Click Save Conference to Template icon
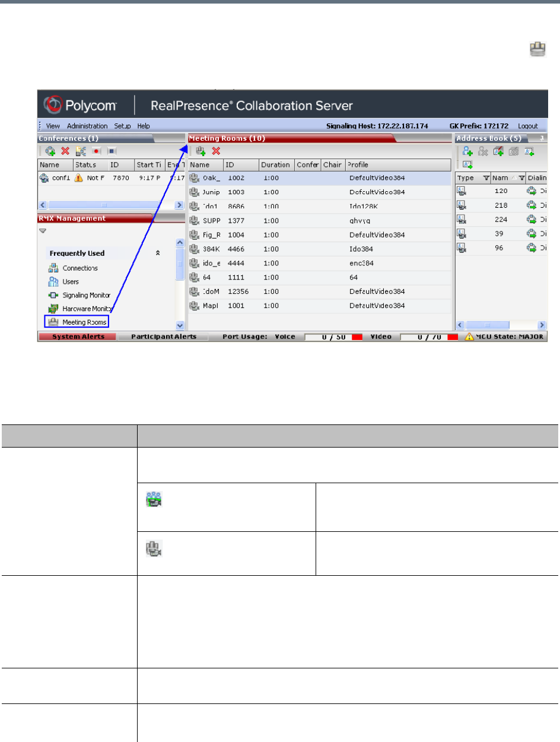560x742 pixels. [x=81, y=151]
